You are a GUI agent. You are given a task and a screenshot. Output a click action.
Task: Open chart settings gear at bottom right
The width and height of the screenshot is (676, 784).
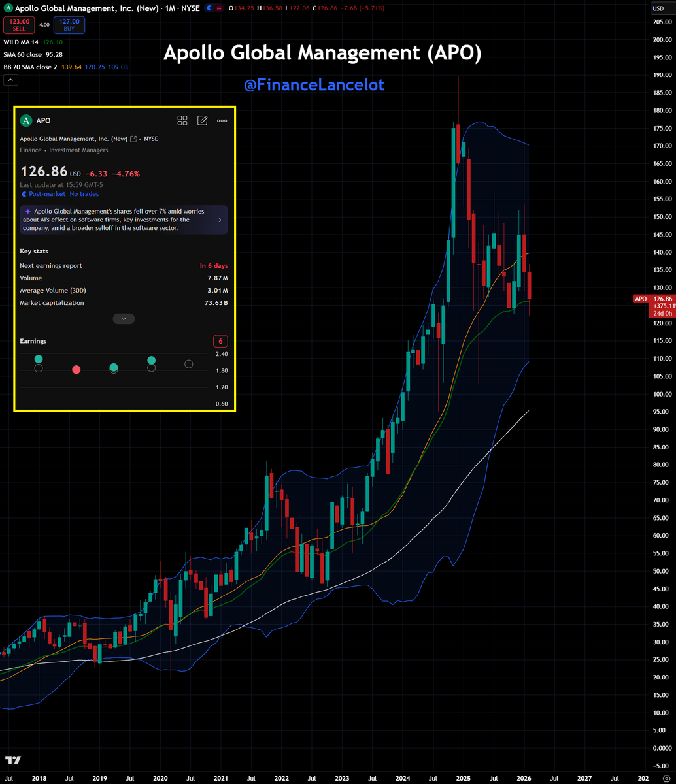(666, 778)
